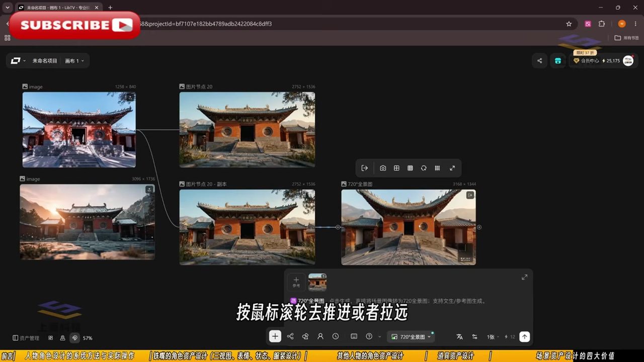Click the 57% zoom level indicator
Image resolution: width=644 pixels, height=362 pixels.
[88, 338]
